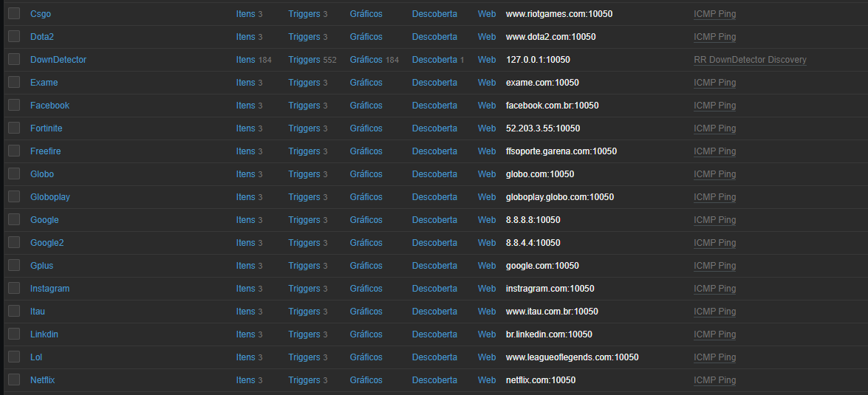Open the Freefire host
Image resolution: width=868 pixels, height=395 pixels.
(45, 151)
